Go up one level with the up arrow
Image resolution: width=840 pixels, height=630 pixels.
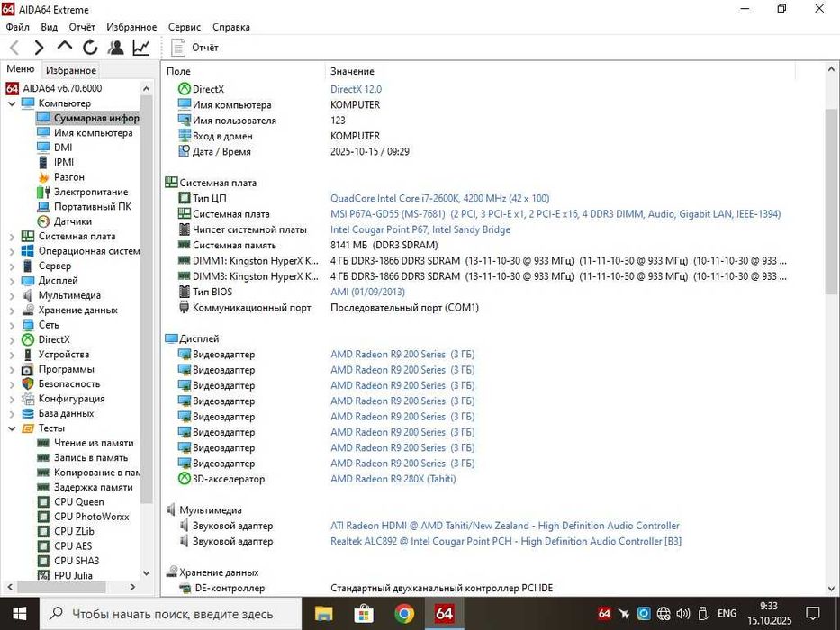coord(65,47)
